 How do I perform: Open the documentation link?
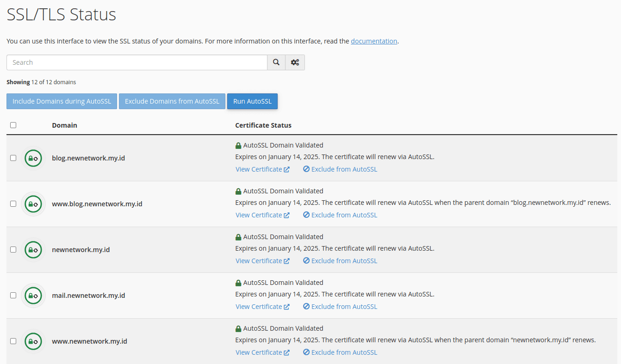(374, 41)
